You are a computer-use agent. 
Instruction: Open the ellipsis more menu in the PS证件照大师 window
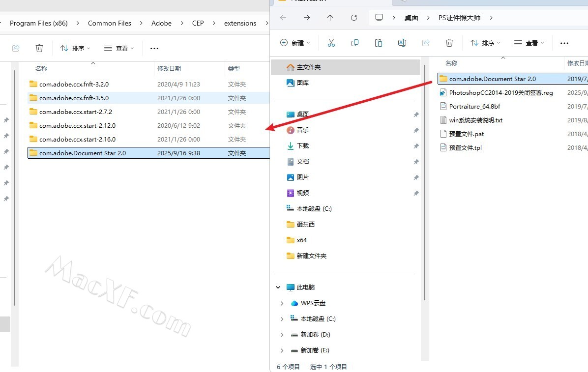point(564,43)
